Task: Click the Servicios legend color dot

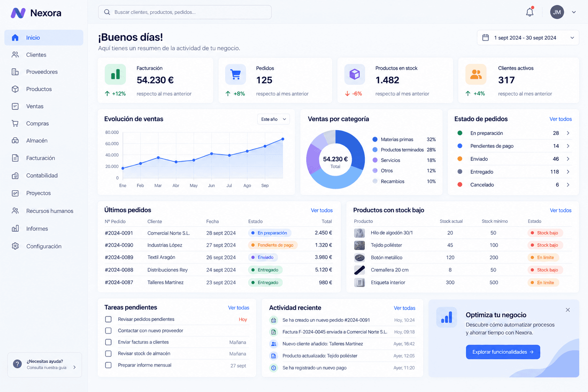Action: click(x=375, y=160)
